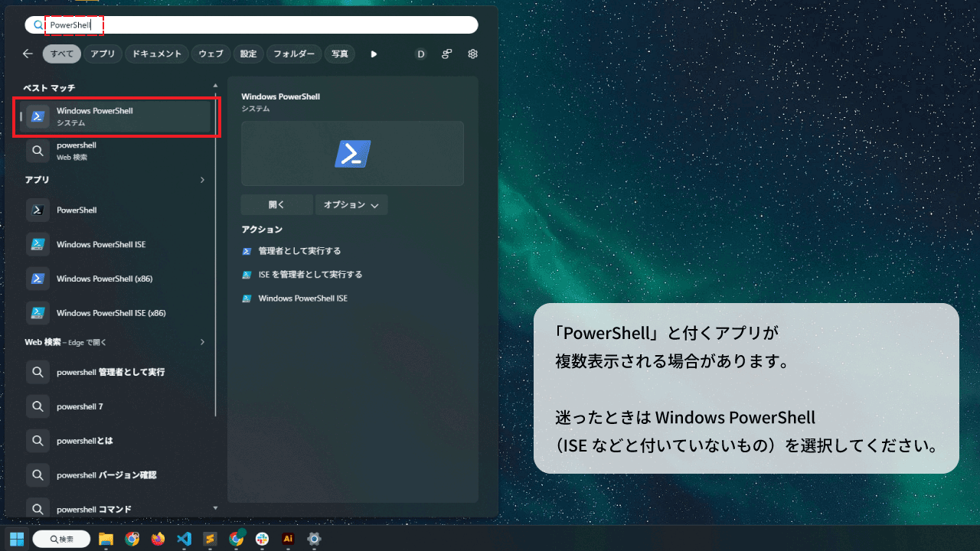Switch to the ドキュメント filter tab

click(156, 54)
